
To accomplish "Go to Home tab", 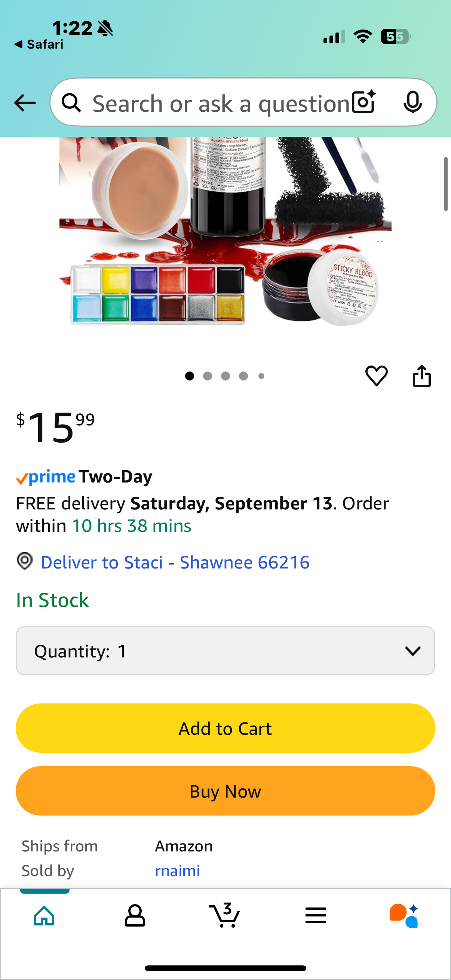I will 45,915.
